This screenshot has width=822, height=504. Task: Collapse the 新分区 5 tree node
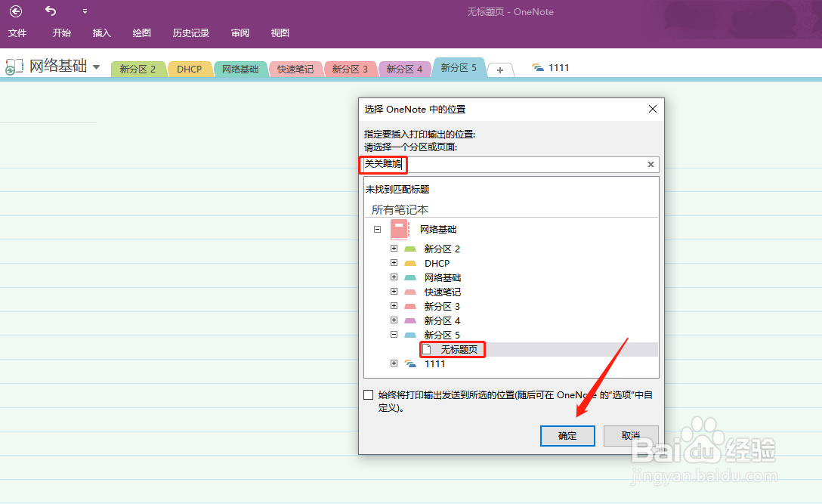pyautogui.click(x=394, y=335)
